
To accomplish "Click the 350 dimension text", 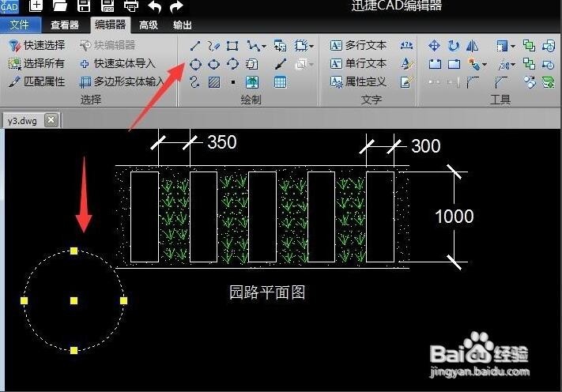I will 222,142.
